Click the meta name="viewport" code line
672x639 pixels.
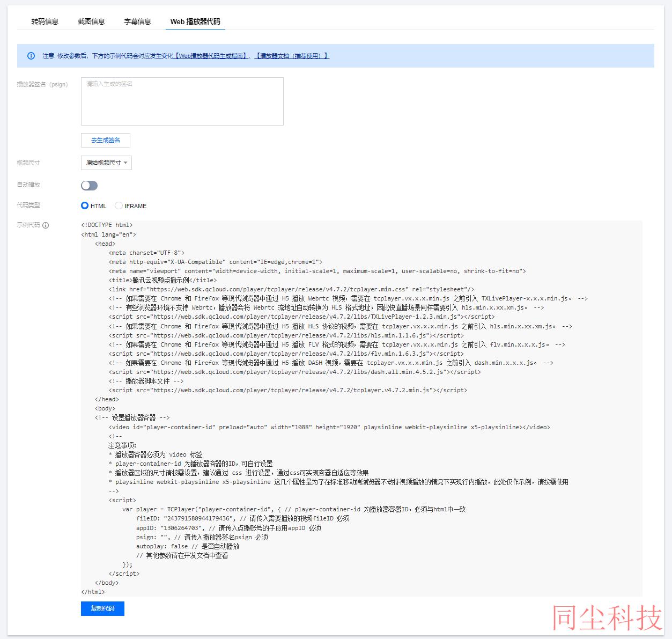(317, 271)
